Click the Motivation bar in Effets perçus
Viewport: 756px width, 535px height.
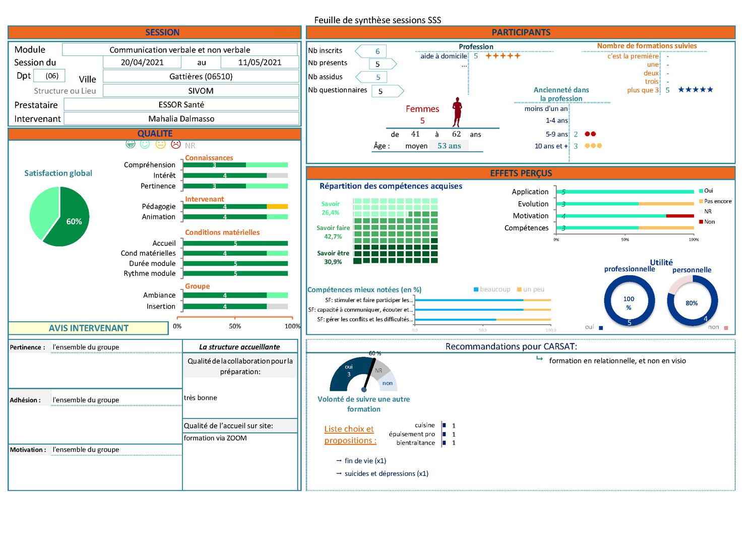(x=625, y=216)
